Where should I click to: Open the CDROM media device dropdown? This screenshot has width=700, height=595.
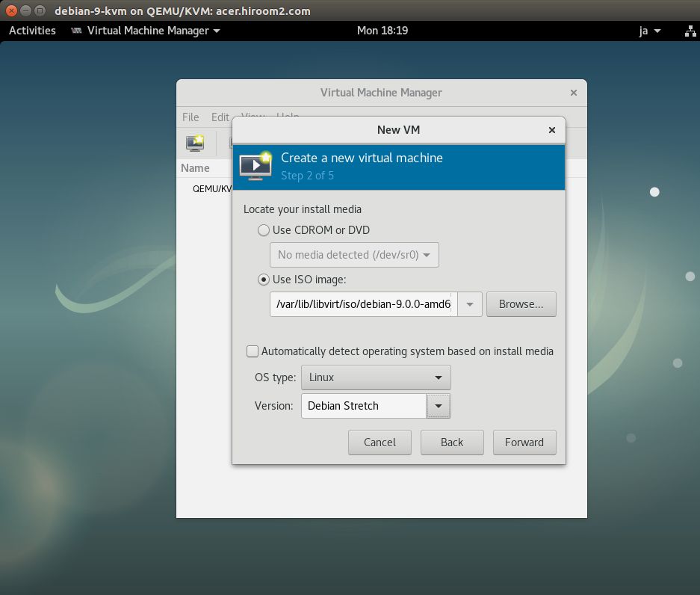point(353,255)
